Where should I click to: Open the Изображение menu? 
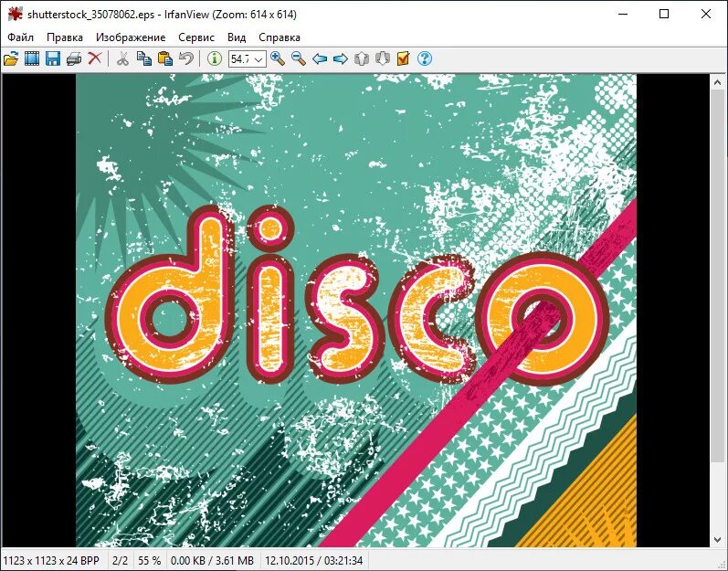131,37
